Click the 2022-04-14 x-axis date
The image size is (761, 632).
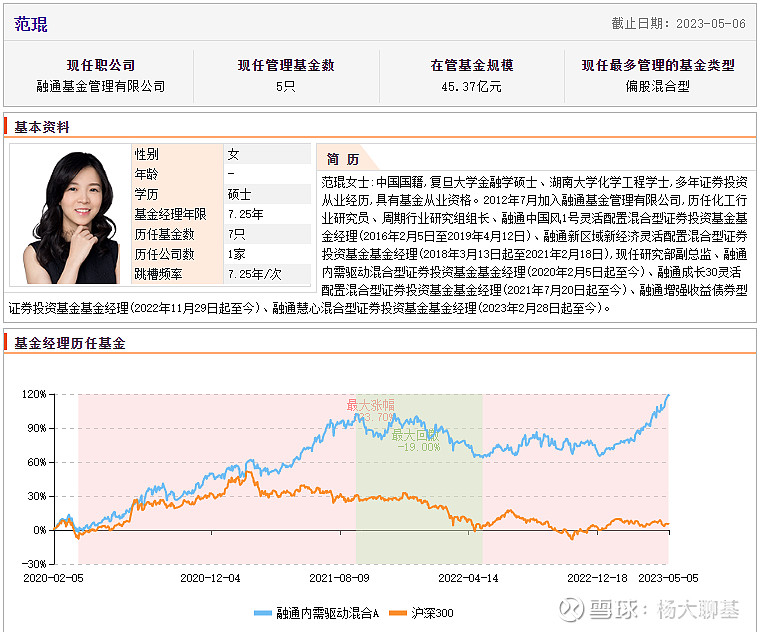468,578
